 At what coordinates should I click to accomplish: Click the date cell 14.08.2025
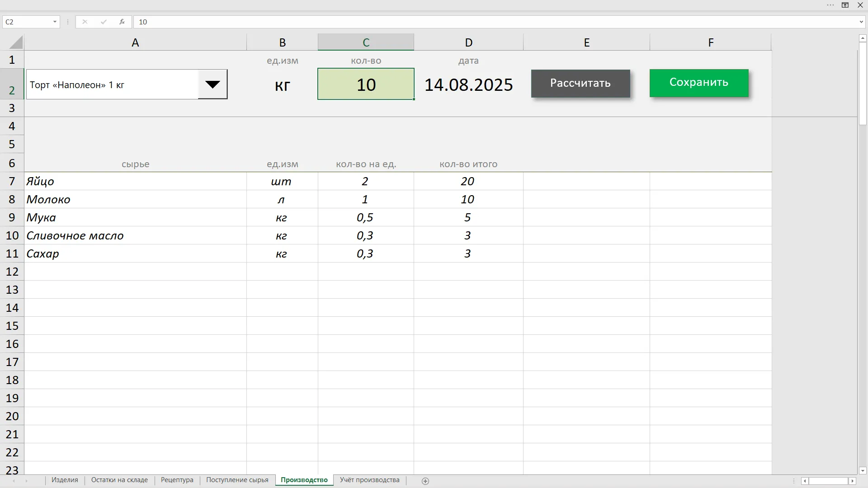[x=468, y=85]
